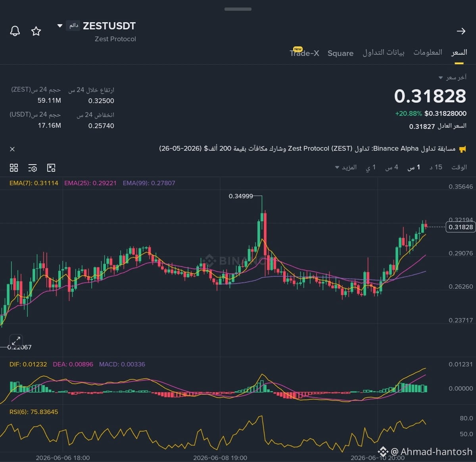Tap the large last price 0.31828
476x462 pixels.
point(430,96)
